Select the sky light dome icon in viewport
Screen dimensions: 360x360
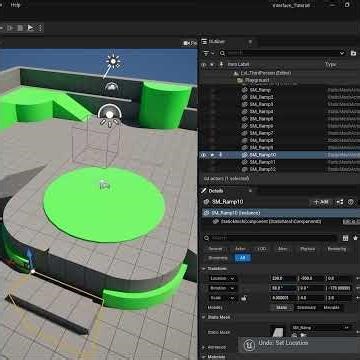coord(109,115)
